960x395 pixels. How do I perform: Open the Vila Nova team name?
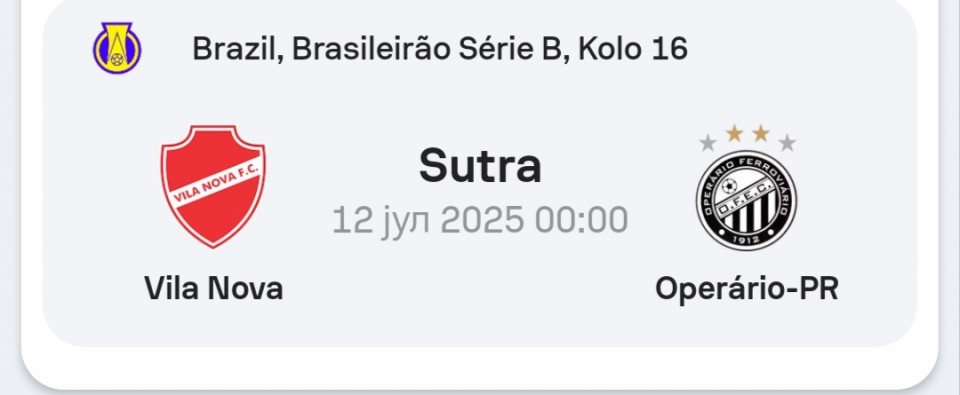[213, 288]
